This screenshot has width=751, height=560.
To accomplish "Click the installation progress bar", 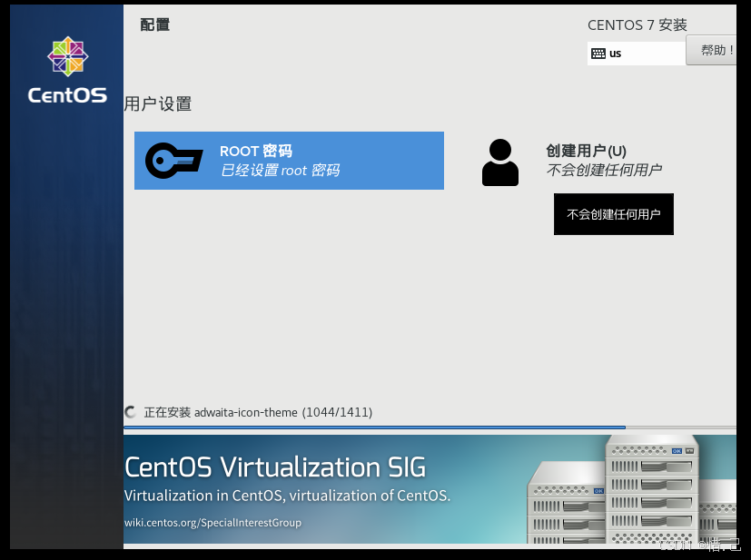I will click(x=430, y=427).
